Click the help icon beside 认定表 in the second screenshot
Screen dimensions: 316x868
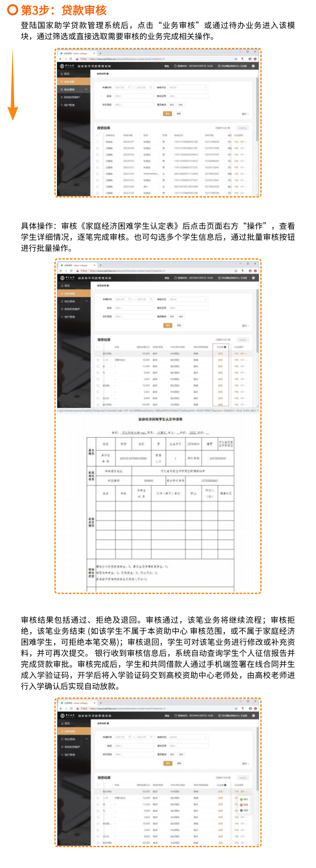(x=225, y=347)
